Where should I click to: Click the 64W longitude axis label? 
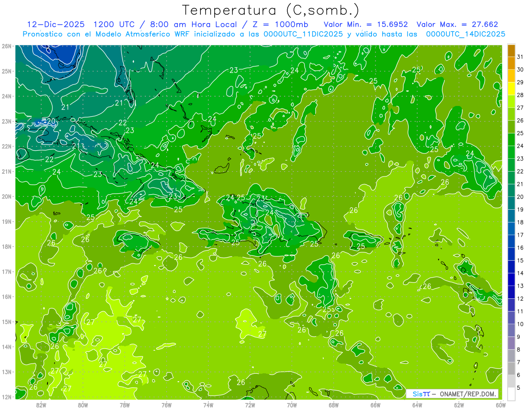[417, 405]
